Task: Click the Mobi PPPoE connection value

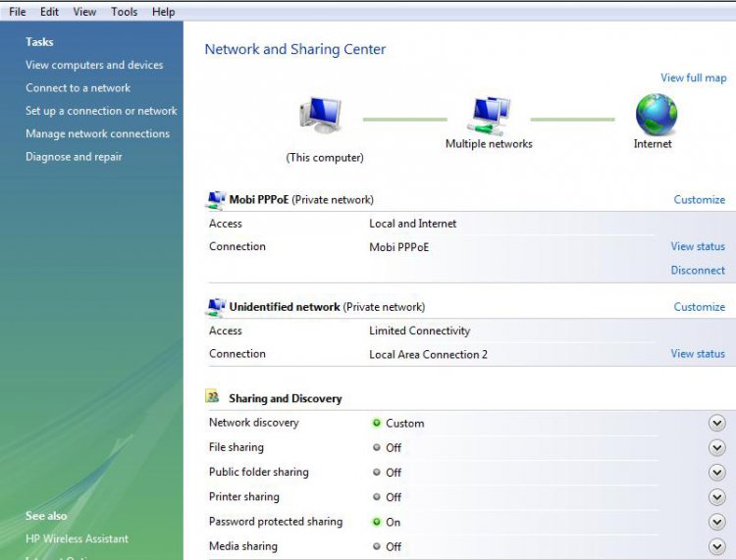Action: 399,247
